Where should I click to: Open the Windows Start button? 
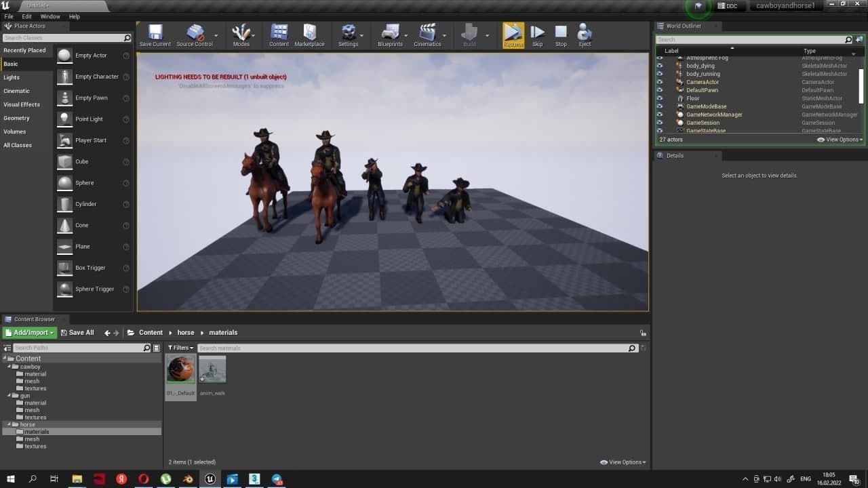point(11,479)
